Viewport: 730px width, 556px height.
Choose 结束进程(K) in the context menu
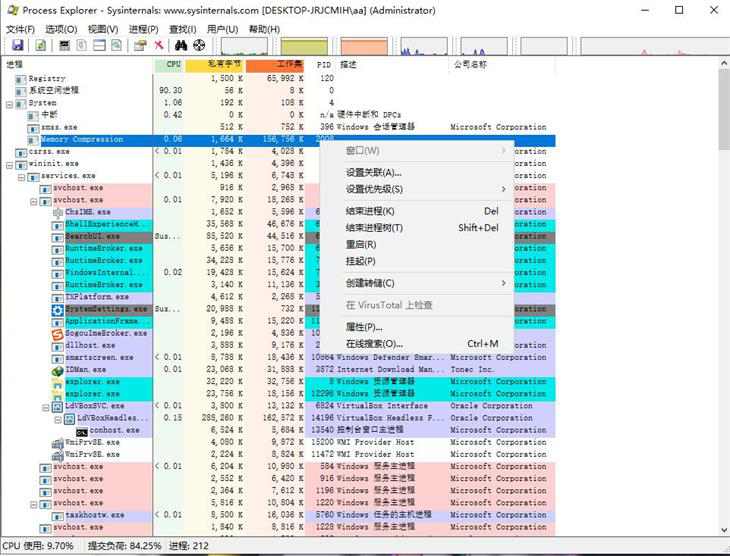pos(417,211)
